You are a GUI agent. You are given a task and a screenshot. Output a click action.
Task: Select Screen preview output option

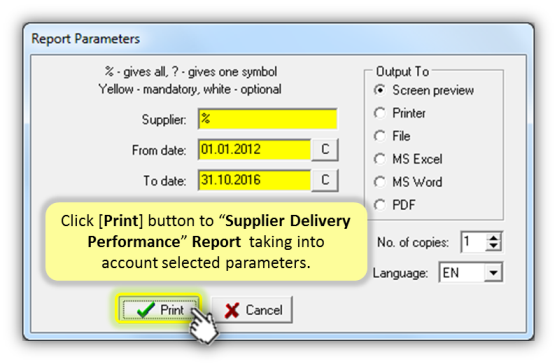380,90
